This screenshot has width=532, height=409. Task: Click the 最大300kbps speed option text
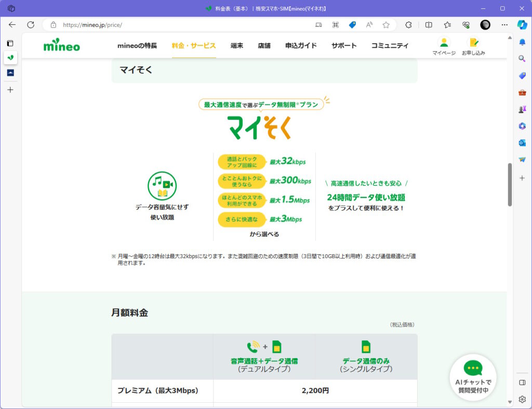tap(290, 181)
